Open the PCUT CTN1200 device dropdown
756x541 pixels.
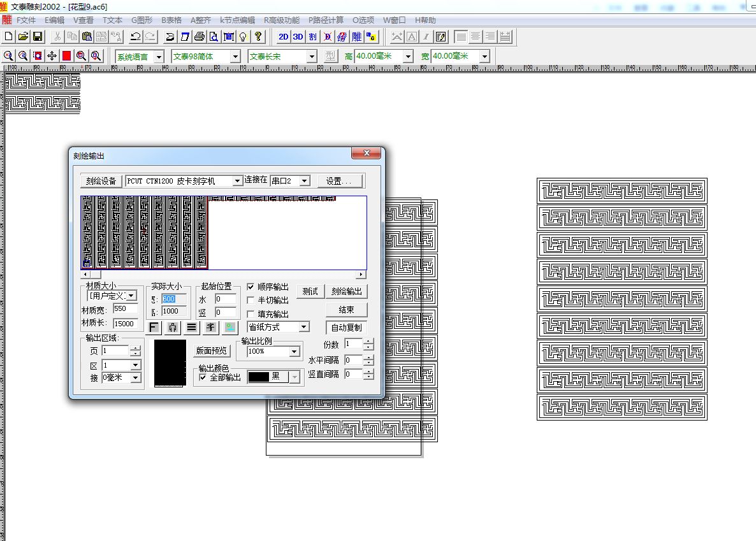[238, 181]
